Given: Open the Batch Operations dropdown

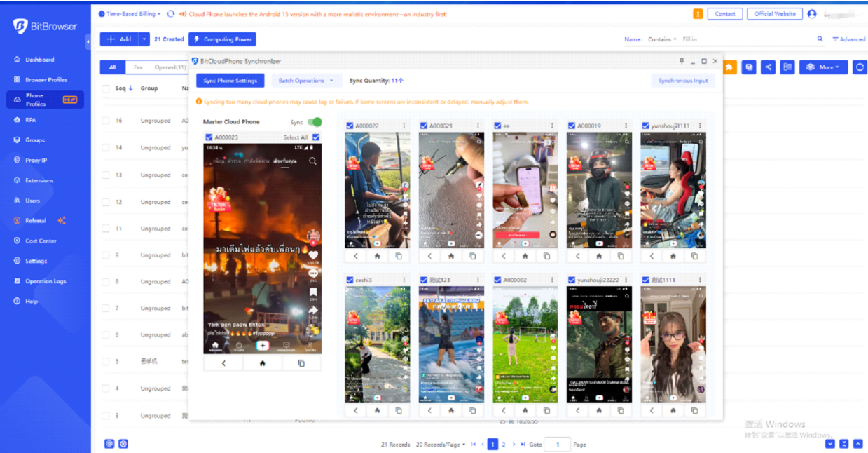Looking at the screenshot, I should tap(307, 81).
